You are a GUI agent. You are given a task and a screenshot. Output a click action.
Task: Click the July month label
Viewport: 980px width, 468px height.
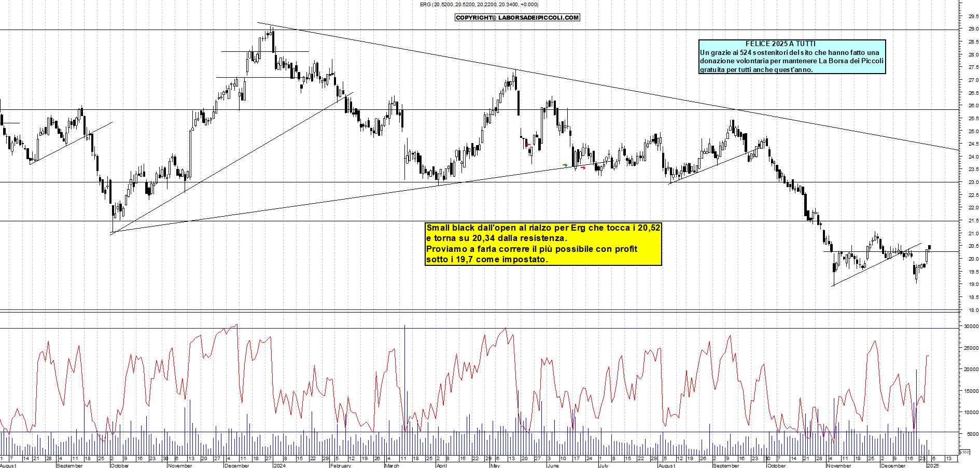pos(604,465)
